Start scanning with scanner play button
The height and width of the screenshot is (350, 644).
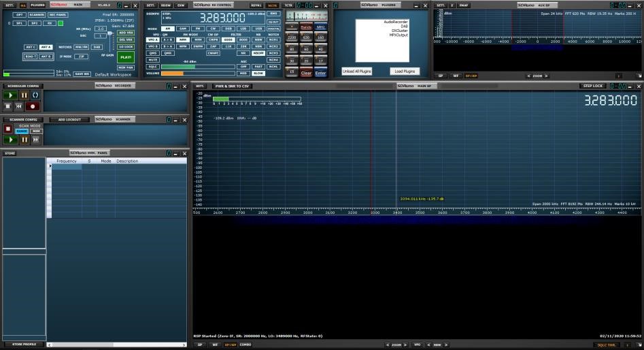tap(12, 140)
